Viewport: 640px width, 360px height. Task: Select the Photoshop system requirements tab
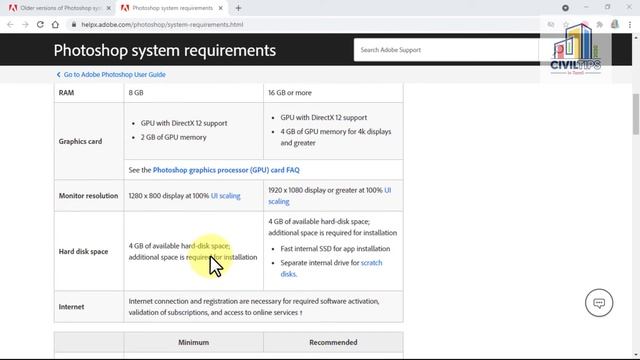point(172,8)
